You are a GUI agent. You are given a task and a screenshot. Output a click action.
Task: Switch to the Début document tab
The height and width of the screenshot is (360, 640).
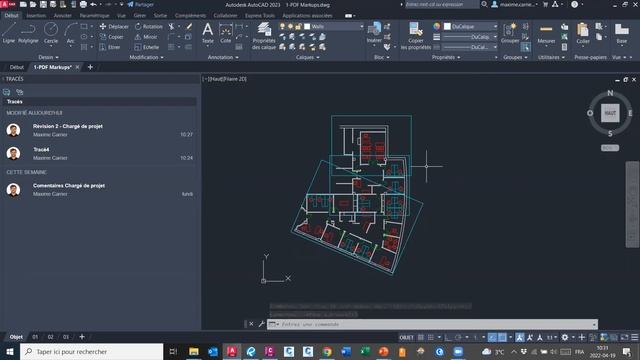pyautogui.click(x=17, y=67)
